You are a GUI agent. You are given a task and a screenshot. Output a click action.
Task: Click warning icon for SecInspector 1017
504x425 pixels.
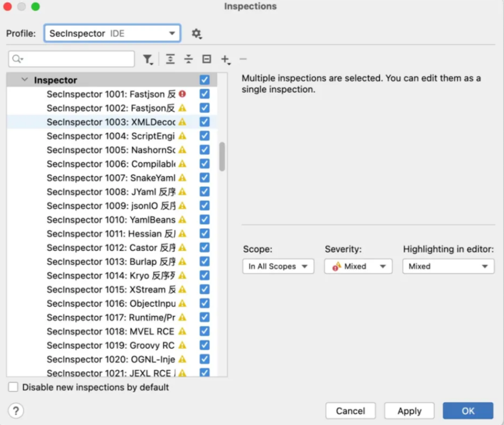pyautogui.click(x=182, y=317)
